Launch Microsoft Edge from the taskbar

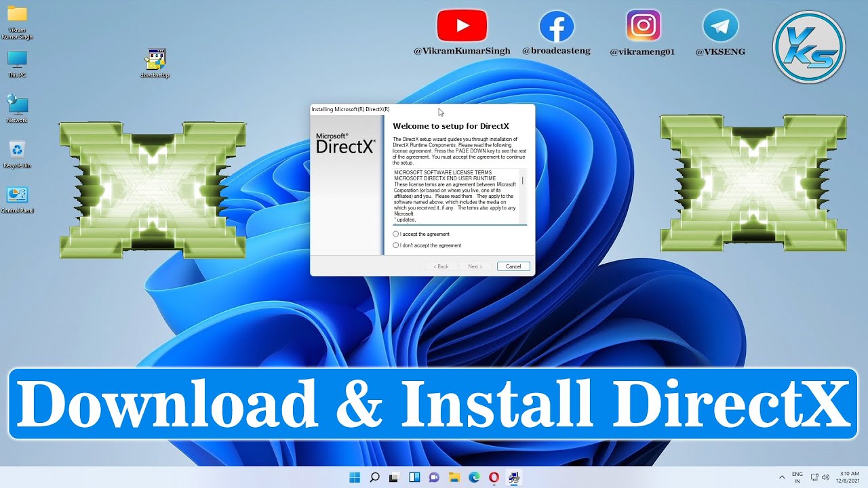[x=475, y=477]
